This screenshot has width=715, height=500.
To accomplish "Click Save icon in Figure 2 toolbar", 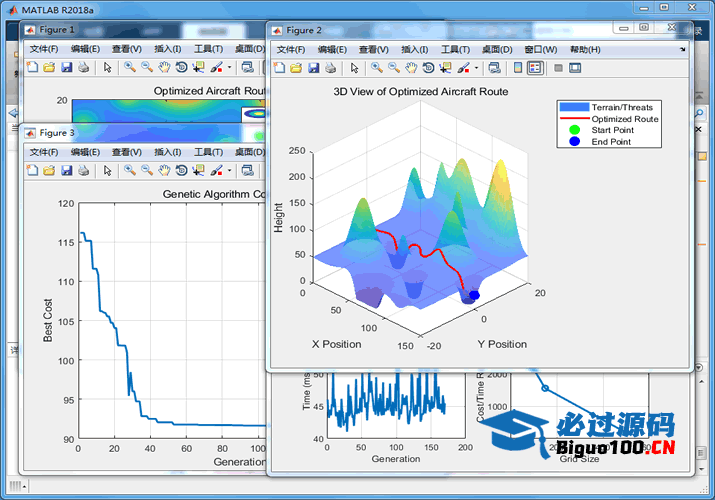I will pyautogui.click(x=314, y=68).
